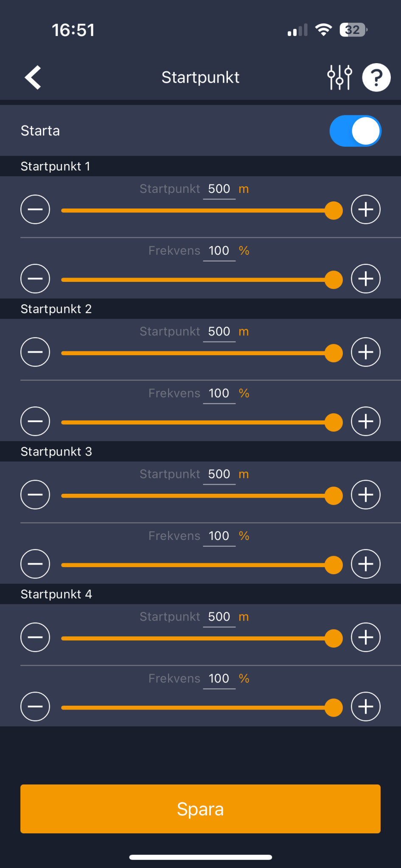The height and width of the screenshot is (868, 401).
Task: Decrease Startpunkt 1 distance with minus
Action: (35, 209)
